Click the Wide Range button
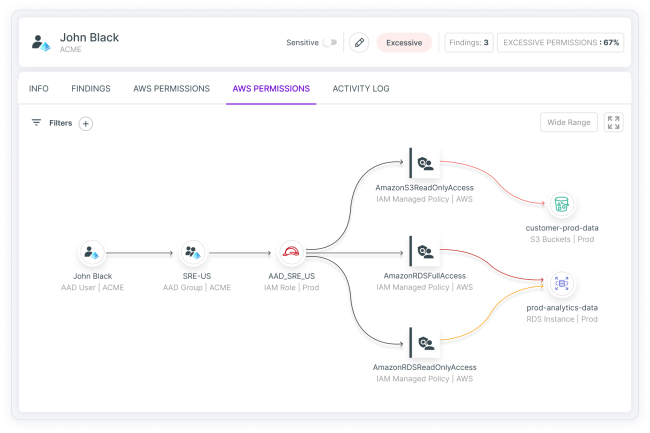 [569, 123]
